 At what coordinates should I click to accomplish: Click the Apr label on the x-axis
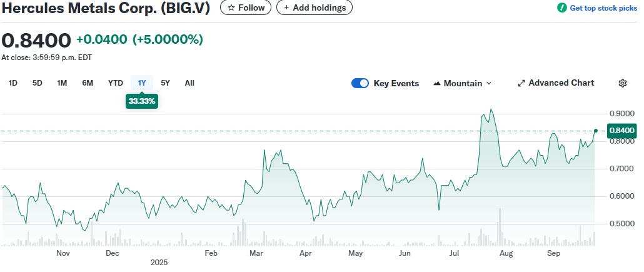(x=306, y=253)
